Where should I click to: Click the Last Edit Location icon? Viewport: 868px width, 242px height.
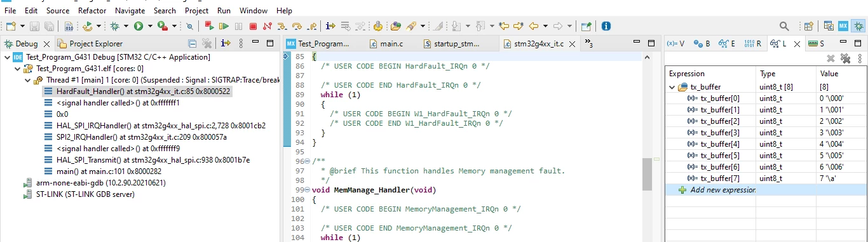504,26
